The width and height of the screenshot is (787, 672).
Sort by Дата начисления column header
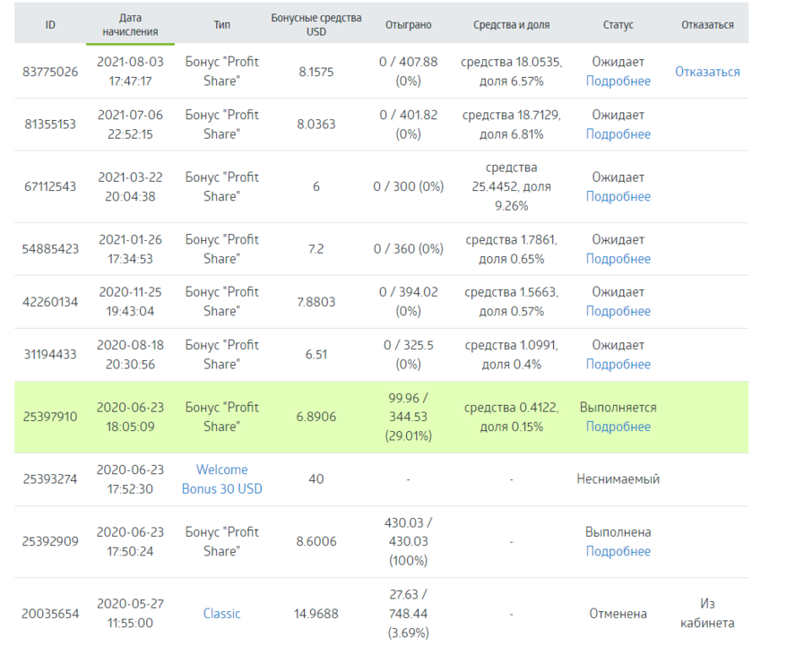(130, 24)
